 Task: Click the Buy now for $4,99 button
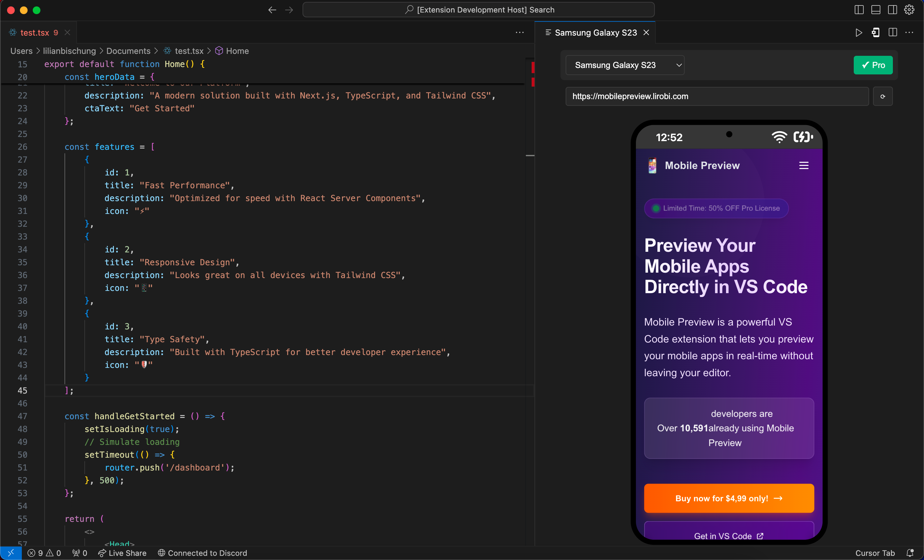point(729,498)
